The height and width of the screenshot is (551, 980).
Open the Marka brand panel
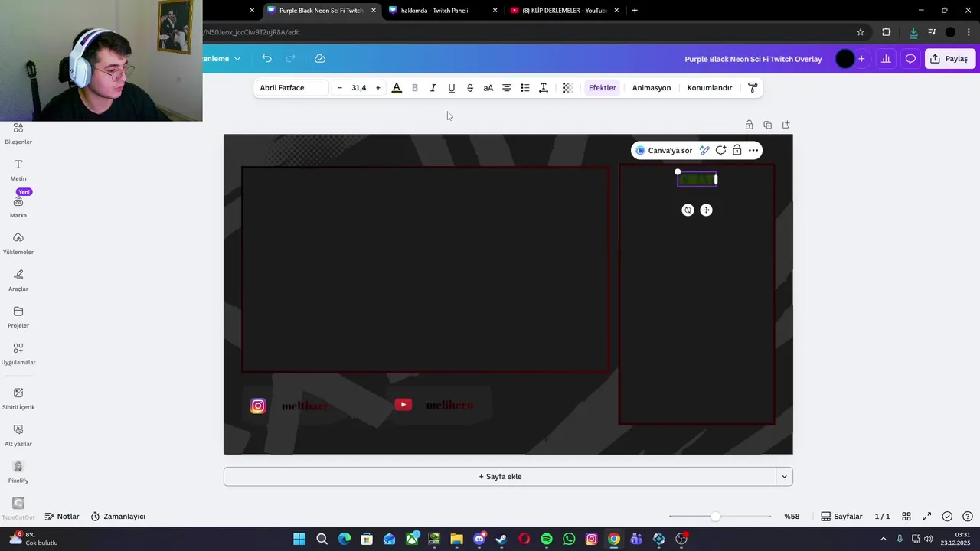pyautogui.click(x=18, y=207)
